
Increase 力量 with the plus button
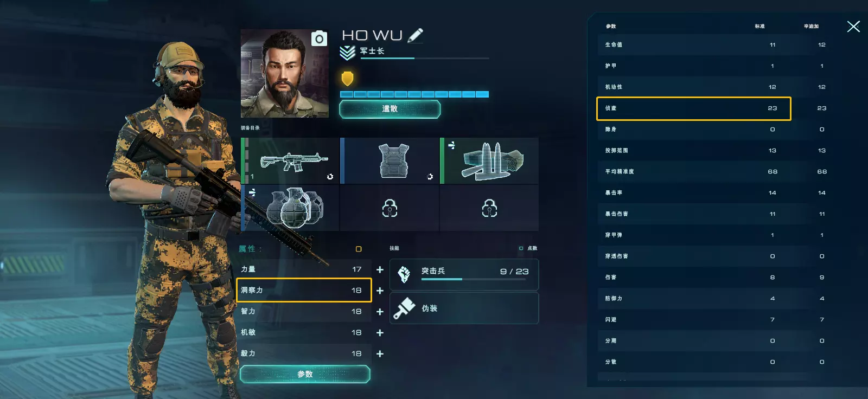[380, 269]
